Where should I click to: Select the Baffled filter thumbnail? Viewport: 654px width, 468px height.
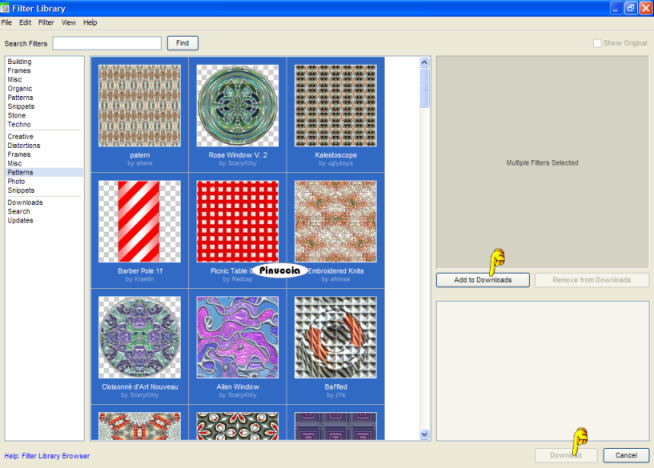(x=335, y=337)
